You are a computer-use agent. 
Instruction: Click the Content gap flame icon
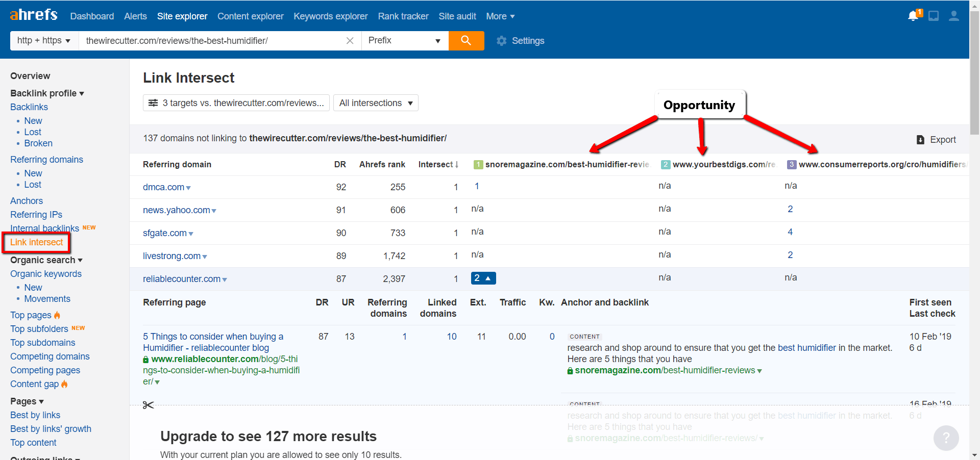pos(64,384)
